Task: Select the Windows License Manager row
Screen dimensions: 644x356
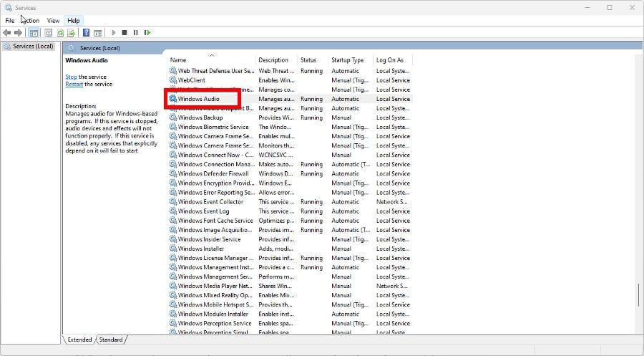Action: (290, 258)
